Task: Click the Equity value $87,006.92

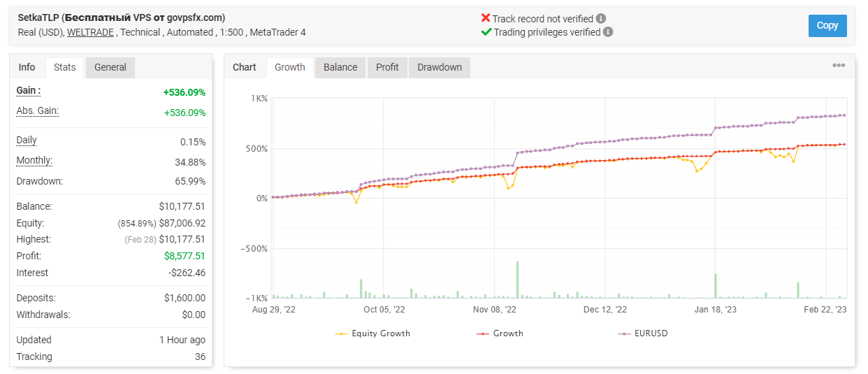Action: (x=182, y=224)
